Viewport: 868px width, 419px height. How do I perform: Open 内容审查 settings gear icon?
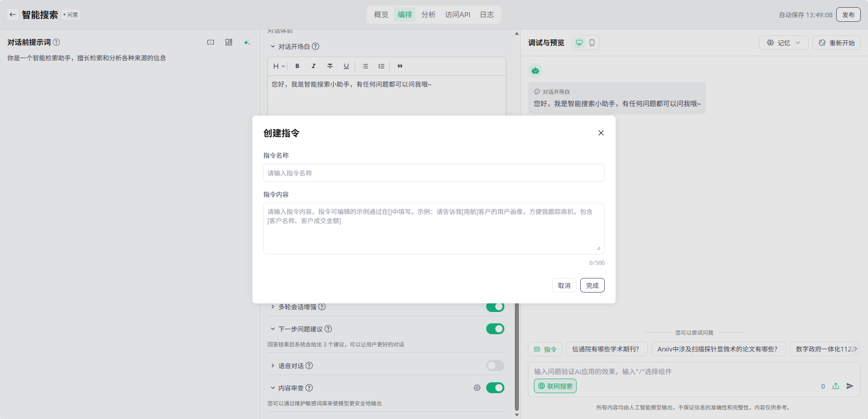click(477, 388)
